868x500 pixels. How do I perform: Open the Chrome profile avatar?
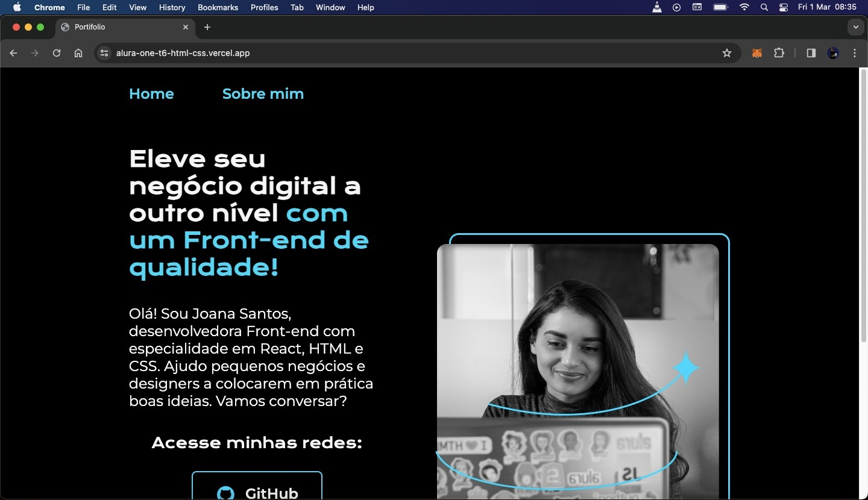833,53
